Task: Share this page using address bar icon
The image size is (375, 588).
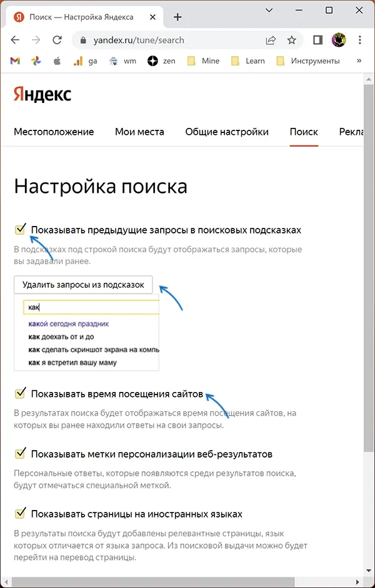Action: click(x=271, y=40)
